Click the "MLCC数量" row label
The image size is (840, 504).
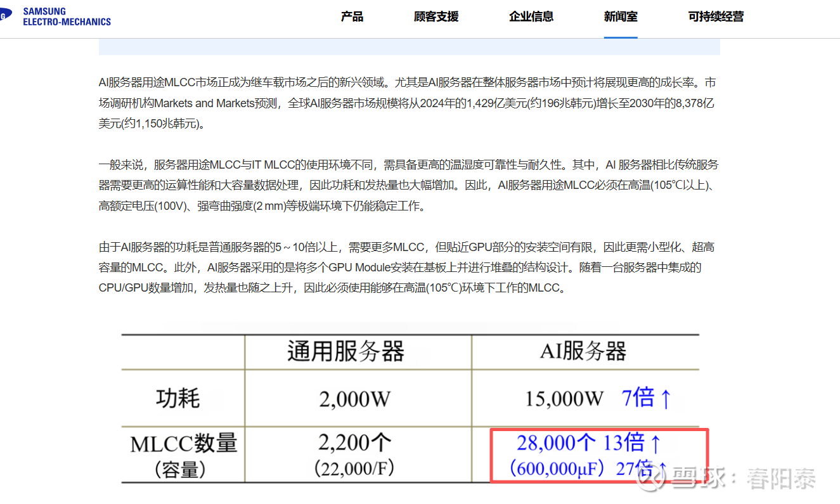tap(184, 444)
